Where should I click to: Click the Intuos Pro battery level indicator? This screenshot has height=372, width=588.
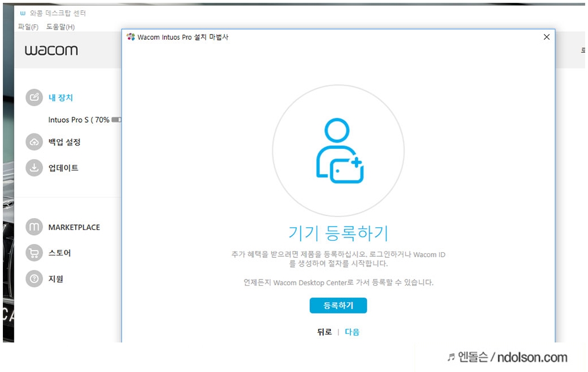tap(116, 120)
